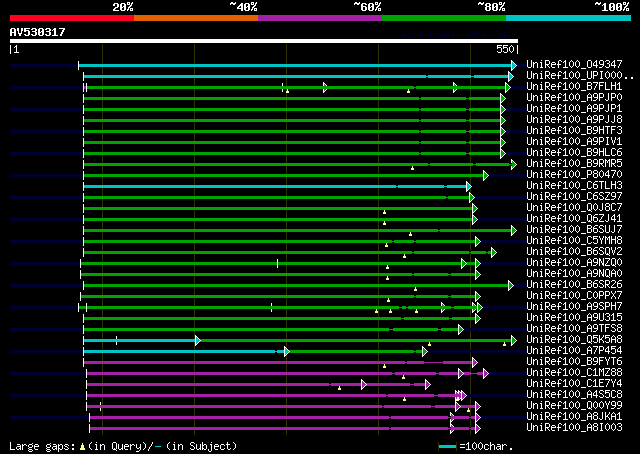Viewport: 640px width, 454px height.
Task: Click the white query sequence ruler bar
Action: tap(264, 41)
